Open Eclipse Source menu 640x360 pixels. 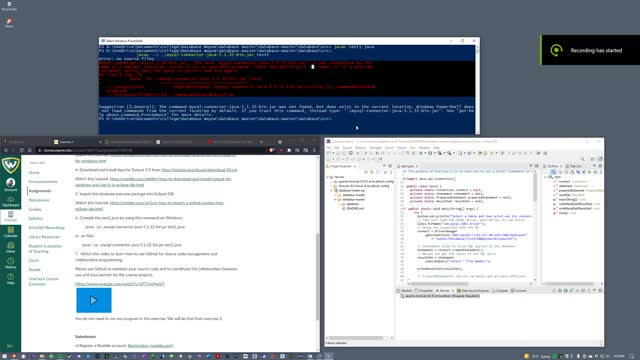coord(347,148)
